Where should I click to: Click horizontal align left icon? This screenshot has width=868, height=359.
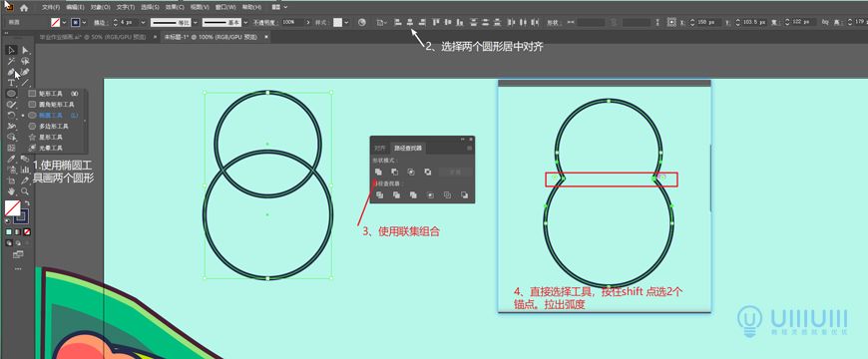(x=397, y=23)
